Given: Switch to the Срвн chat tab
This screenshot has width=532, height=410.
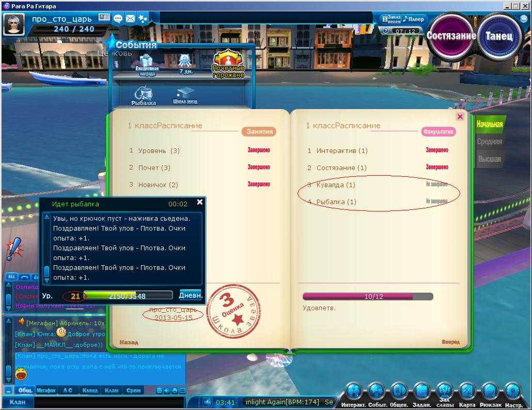Looking at the screenshot, I should coord(133,390).
